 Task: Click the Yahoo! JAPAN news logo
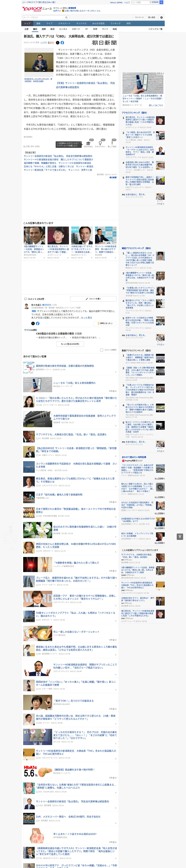[x=37, y=9]
